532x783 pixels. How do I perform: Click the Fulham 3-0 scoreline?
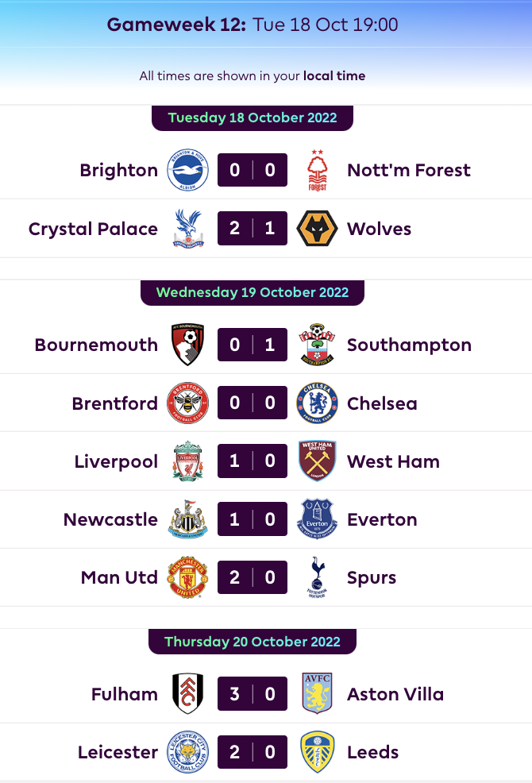pyautogui.click(x=252, y=693)
